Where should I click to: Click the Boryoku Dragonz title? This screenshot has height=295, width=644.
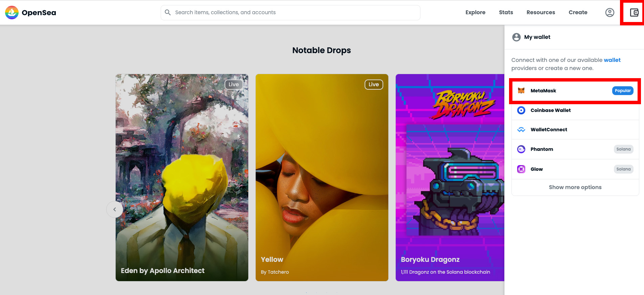(x=430, y=259)
